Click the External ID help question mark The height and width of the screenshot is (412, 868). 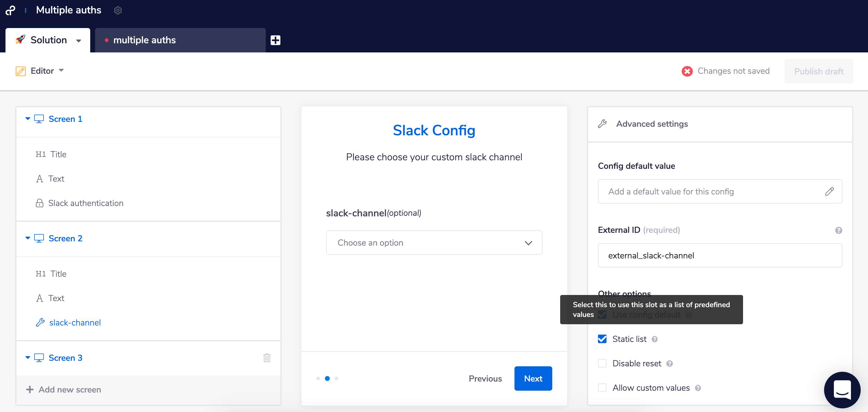point(838,230)
